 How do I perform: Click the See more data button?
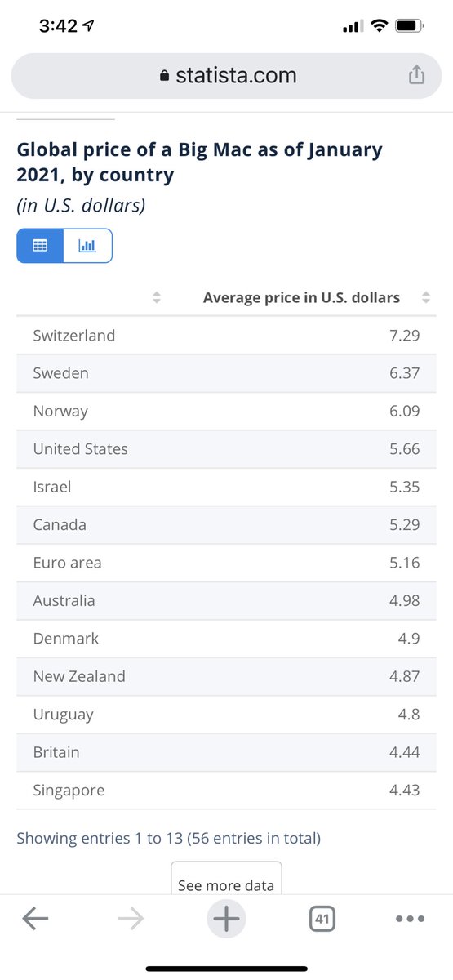(x=226, y=879)
